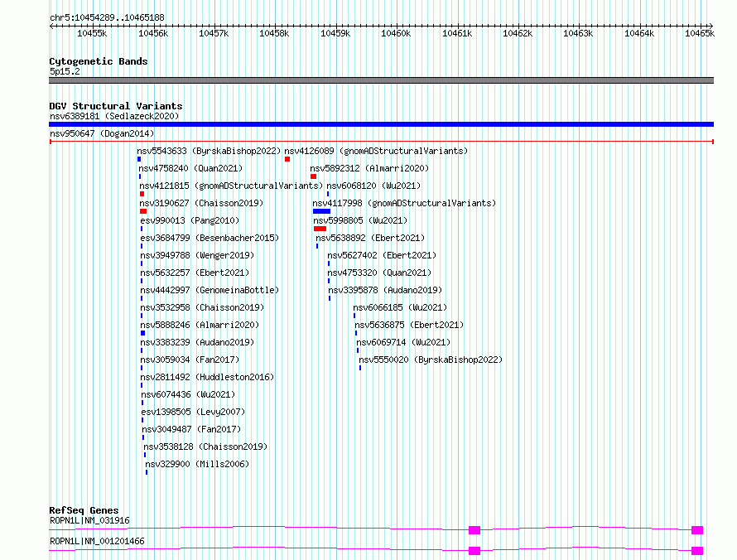Select the first magenta exon of ROPN1L NM_031916
Viewport: 737px width, 560px height.
point(474,530)
